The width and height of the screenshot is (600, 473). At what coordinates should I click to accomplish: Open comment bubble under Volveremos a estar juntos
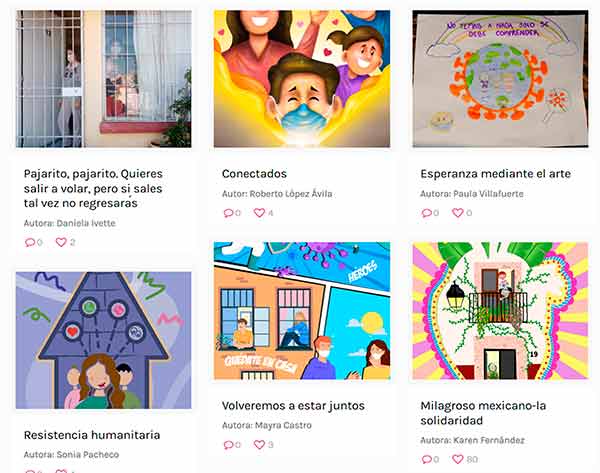(x=228, y=444)
